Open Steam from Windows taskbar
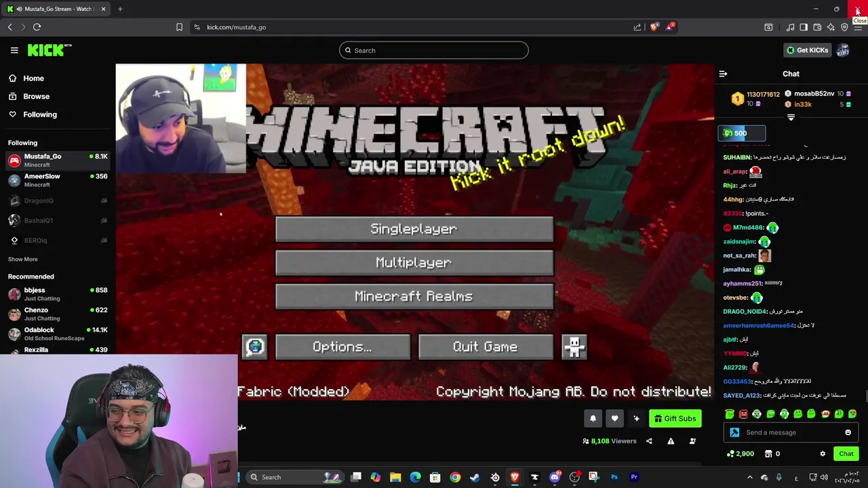This screenshot has width=868, height=488. click(475, 477)
